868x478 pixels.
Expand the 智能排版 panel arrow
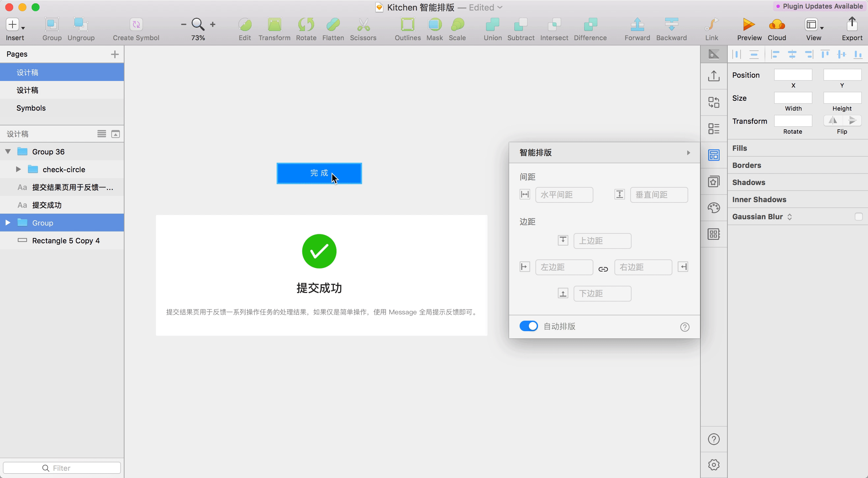689,153
